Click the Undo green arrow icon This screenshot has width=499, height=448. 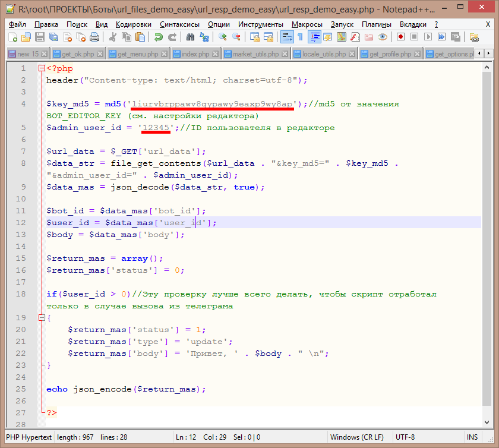click(158, 37)
